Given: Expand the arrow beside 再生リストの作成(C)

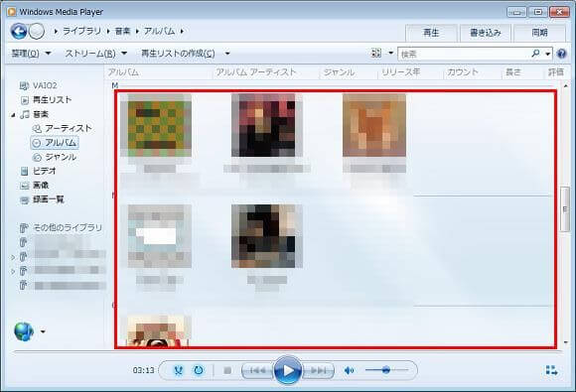Looking at the screenshot, I should click(227, 54).
